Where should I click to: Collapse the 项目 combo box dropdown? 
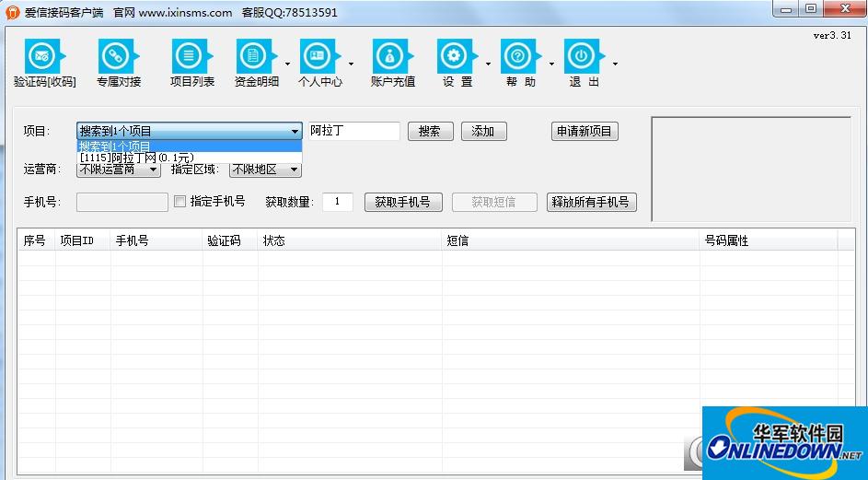pos(295,132)
